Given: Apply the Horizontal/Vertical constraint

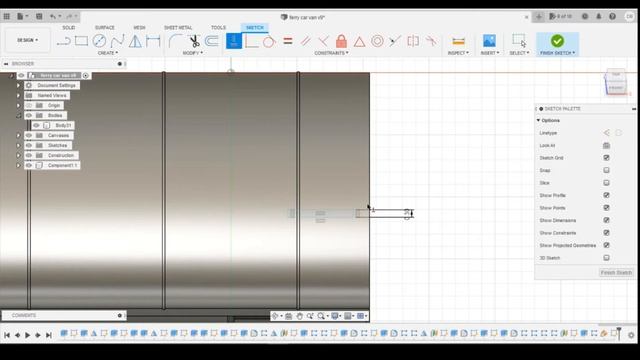Looking at the screenshot, I should click(x=234, y=41).
